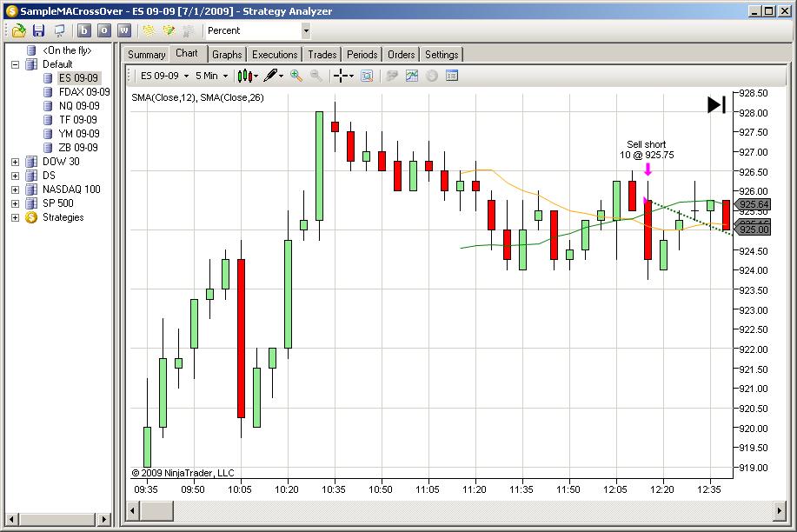Click the presentation screen toolbar icon
The width and height of the screenshot is (797, 532).
click(59, 31)
